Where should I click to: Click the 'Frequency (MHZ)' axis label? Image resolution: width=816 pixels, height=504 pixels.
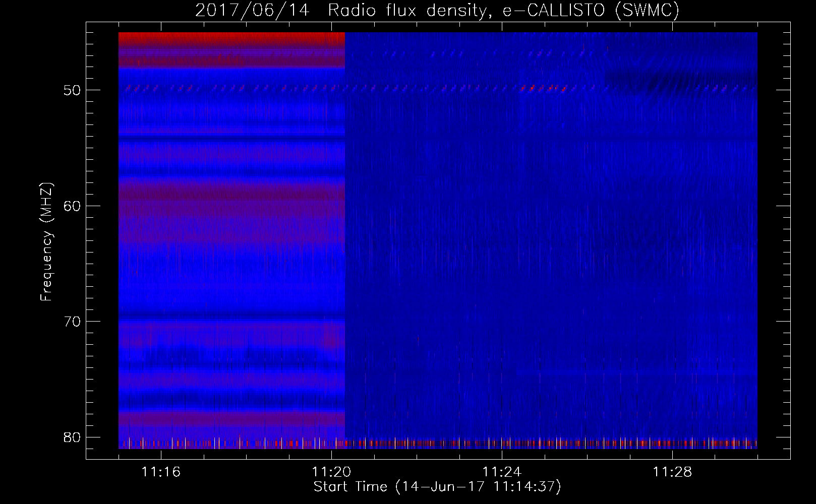point(46,242)
